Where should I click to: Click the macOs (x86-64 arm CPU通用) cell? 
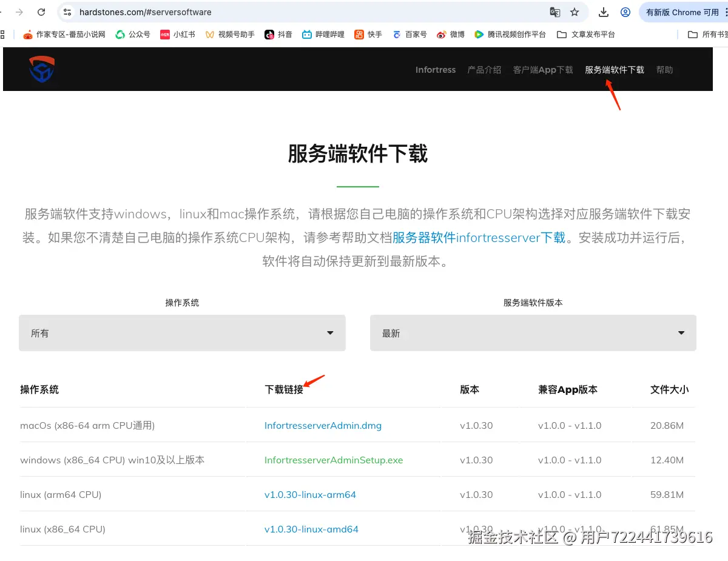[x=87, y=426]
